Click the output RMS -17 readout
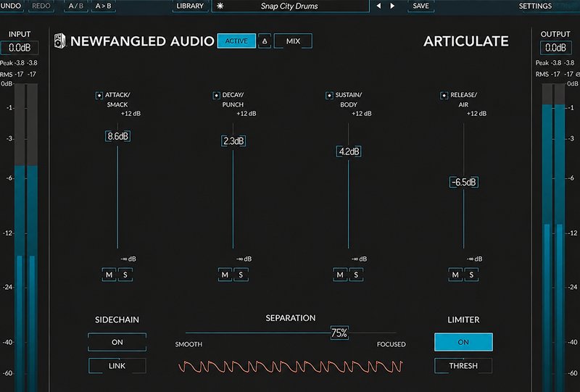This screenshot has height=392, width=580. pos(555,74)
